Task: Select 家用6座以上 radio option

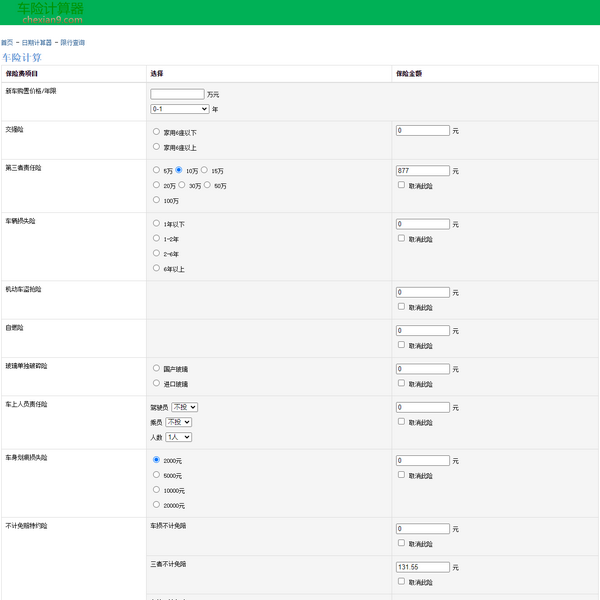Action: [x=156, y=147]
